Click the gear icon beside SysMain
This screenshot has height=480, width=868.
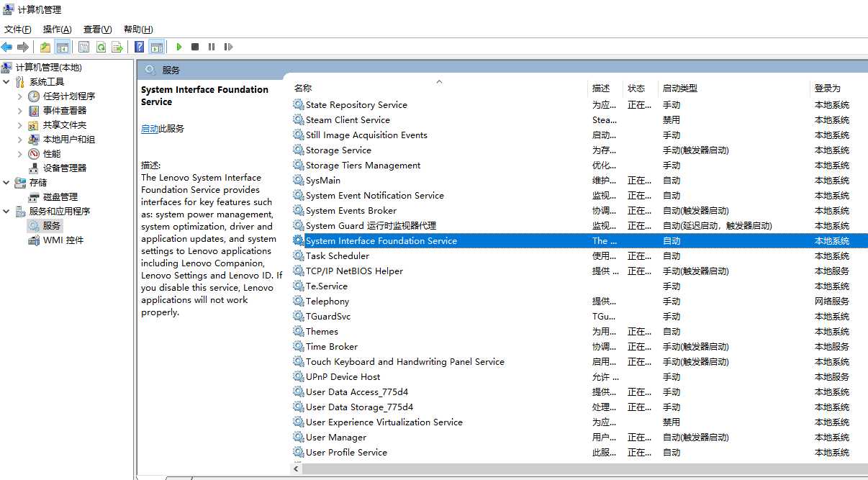(x=299, y=181)
